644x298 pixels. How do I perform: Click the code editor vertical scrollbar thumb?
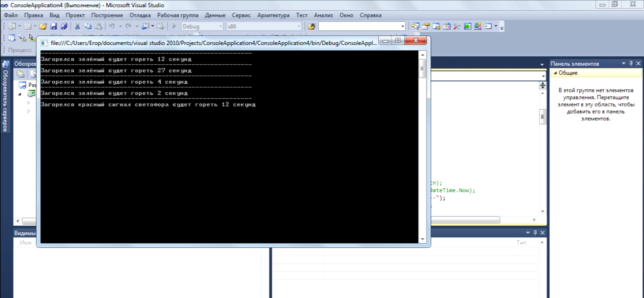[x=543, y=117]
